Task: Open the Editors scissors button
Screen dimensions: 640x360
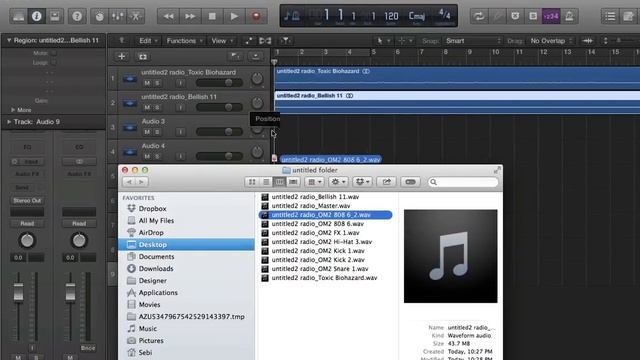Action: [136, 16]
